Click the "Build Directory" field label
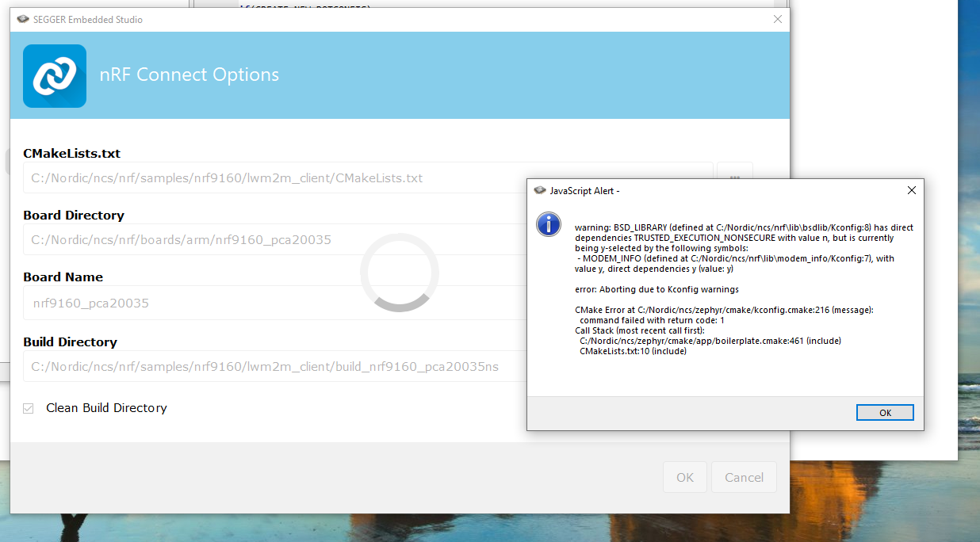The width and height of the screenshot is (980, 542). point(70,342)
